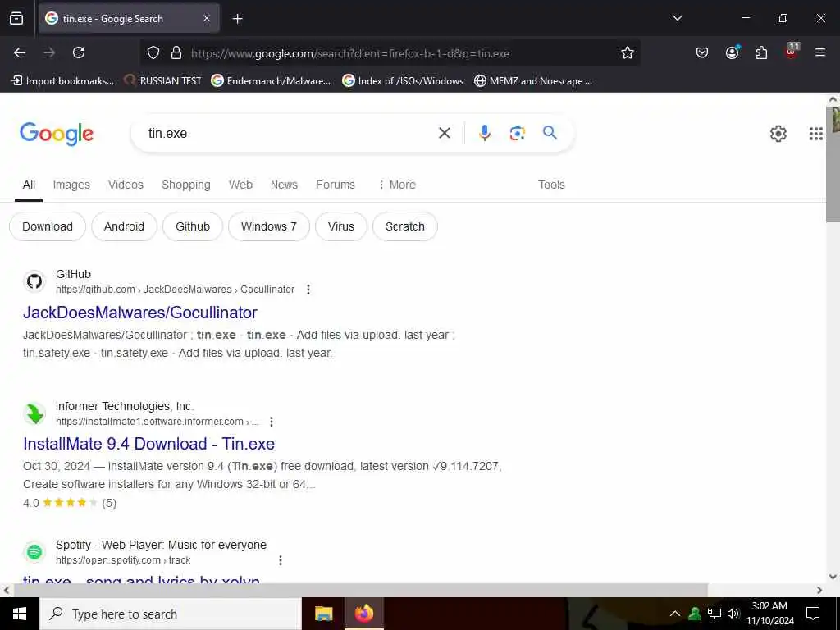
Task: Expand the More search filters menu
Action: point(397,185)
